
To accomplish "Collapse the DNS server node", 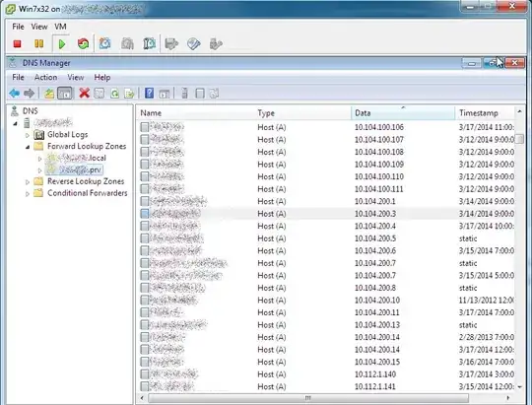I will click(x=15, y=124).
